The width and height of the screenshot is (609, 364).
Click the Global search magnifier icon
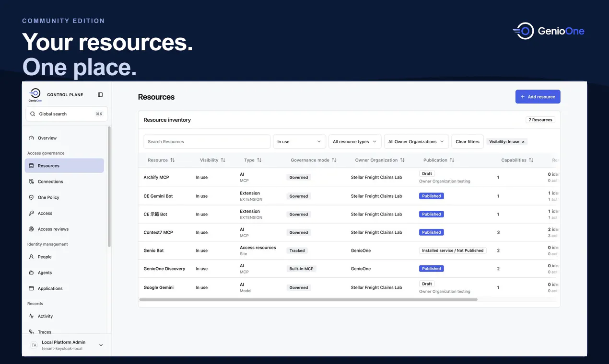point(33,114)
